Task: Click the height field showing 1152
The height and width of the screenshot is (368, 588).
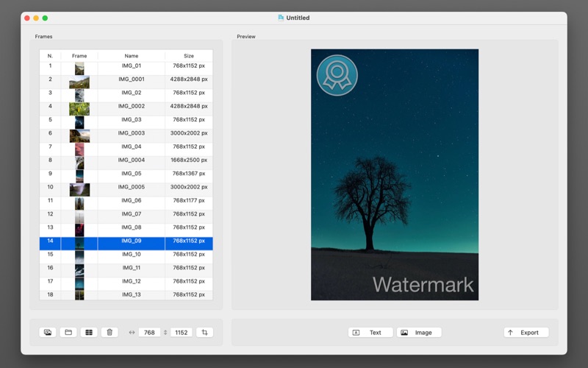Action: (182, 333)
